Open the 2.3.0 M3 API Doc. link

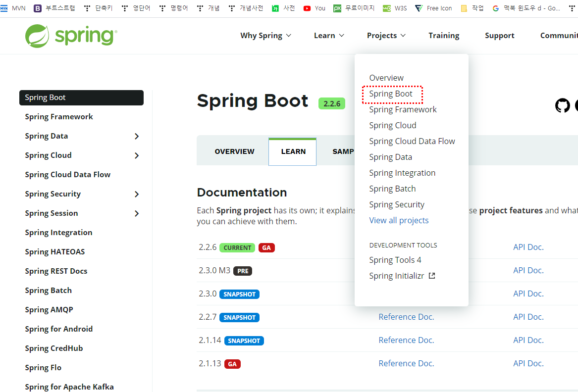point(528,270)
